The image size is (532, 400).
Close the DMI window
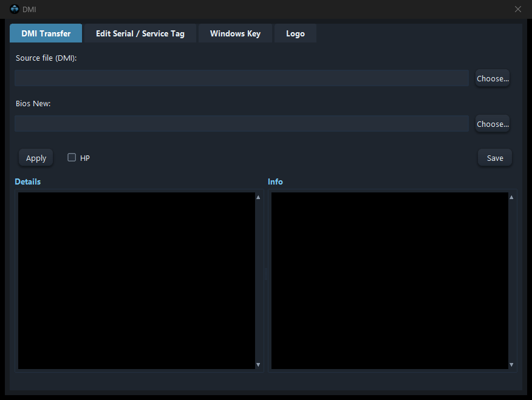coord(518,9)
